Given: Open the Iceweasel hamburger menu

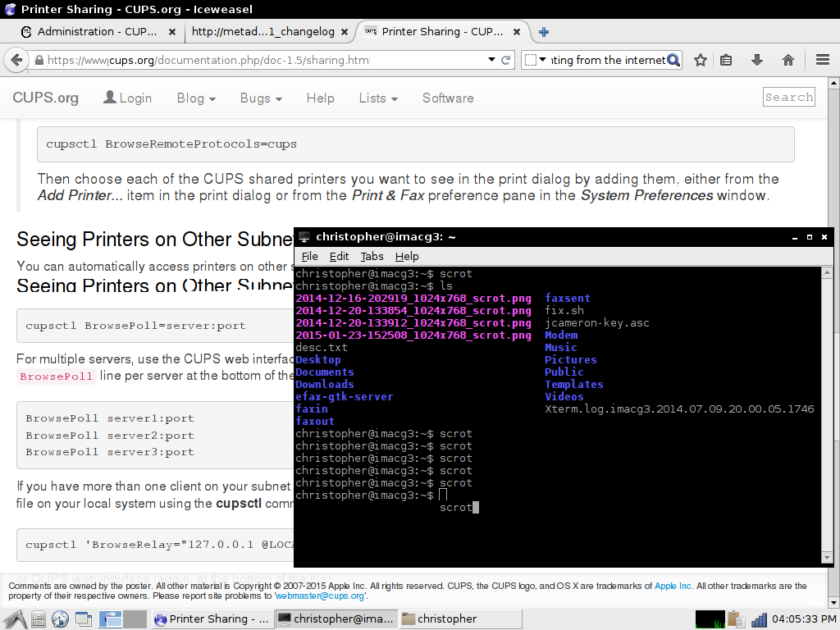Looking at the screenshot, I should coord(823,60).
